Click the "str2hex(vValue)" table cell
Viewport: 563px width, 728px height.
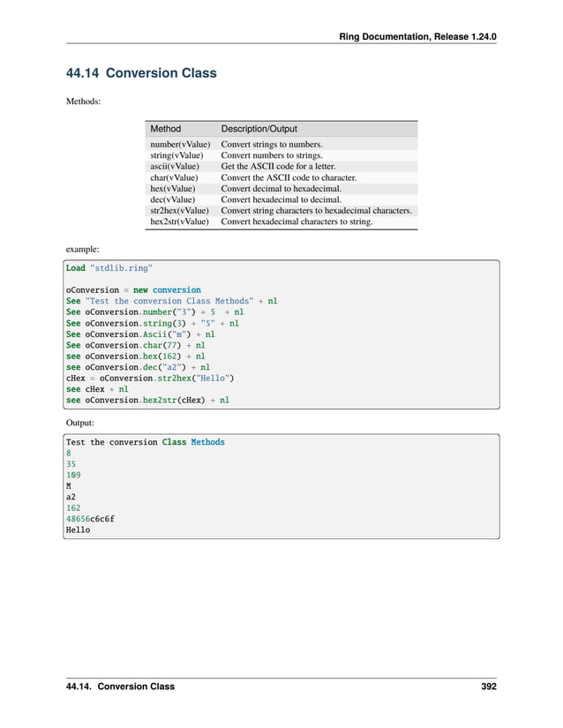pyautogui.click(x=180, y=211)
